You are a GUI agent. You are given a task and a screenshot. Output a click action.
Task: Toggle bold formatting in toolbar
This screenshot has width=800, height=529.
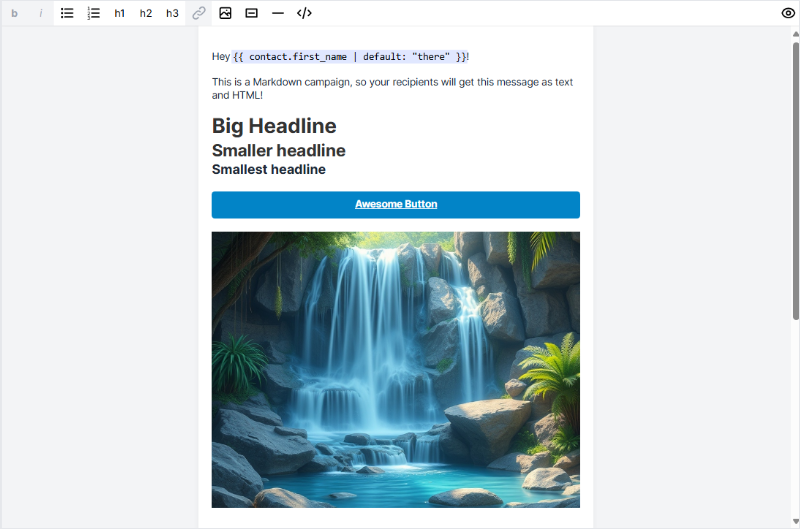click(14, 13)
